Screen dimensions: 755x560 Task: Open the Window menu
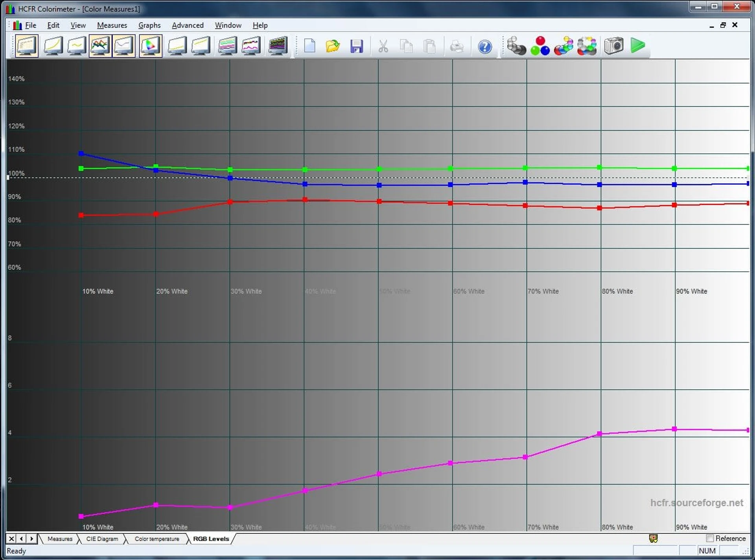(228, 25)
